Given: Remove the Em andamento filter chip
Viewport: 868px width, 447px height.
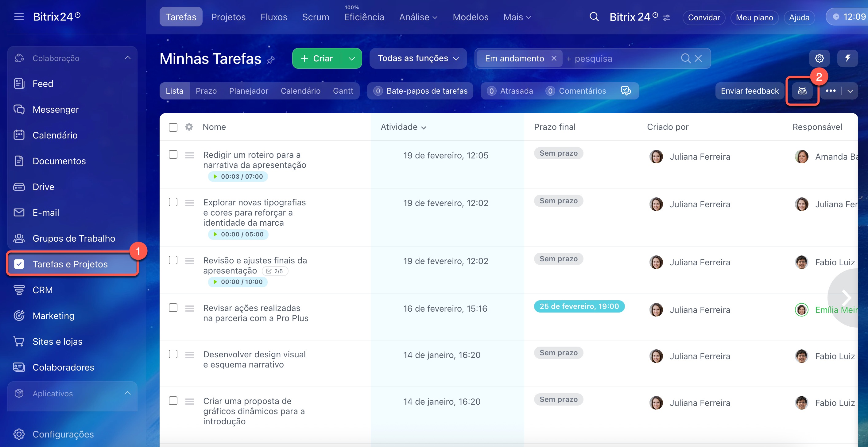Looking at the screenshot, I should click(554, 58).
